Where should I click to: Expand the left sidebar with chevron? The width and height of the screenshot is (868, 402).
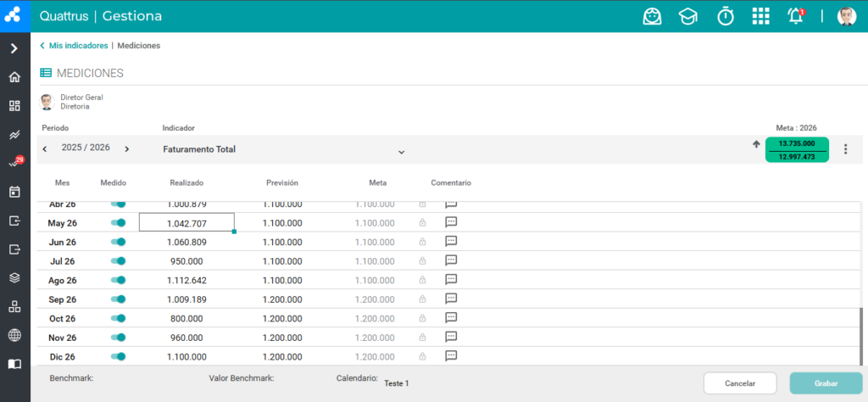[x=15, y=48]
